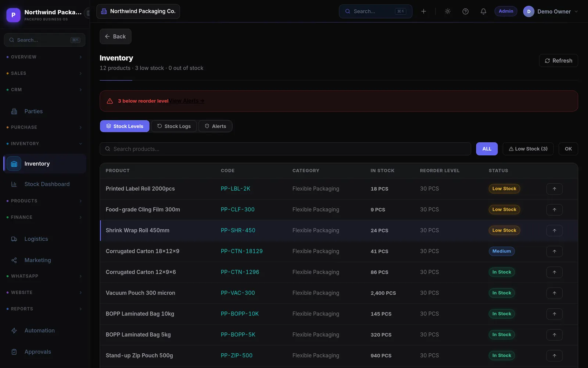Expand the PRODUCTS section
588x368 pixels.
click(45, 201)
